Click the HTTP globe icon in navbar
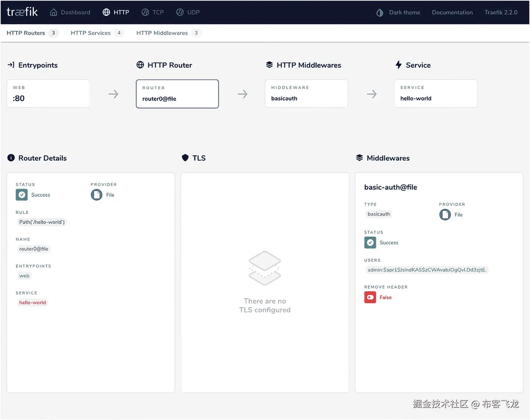The image size is (530, 420). click(106, 12)
